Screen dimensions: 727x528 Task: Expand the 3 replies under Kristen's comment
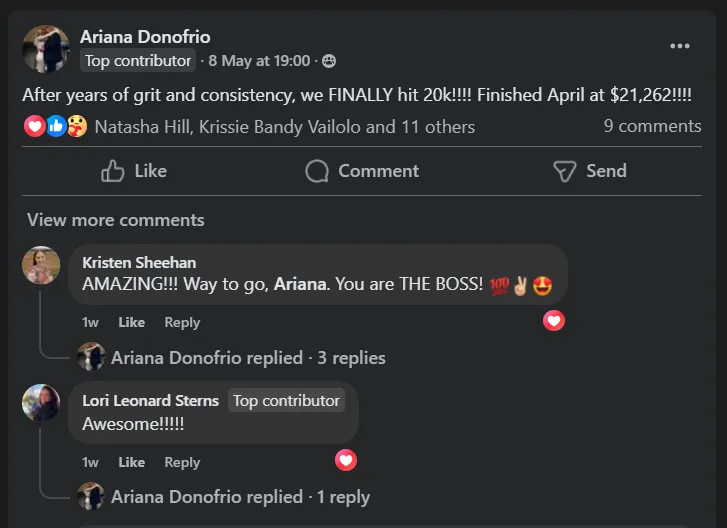coord(248,357)
